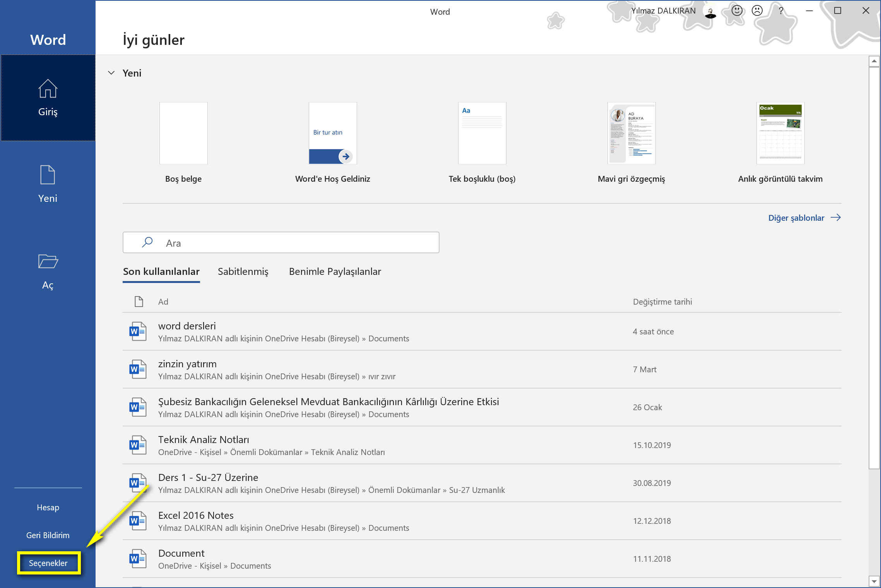Screen dimensions: 881x588
Task: Click the Word icon for Ders 1 - Su-27 Üzerine
Action: click(138, 483)
